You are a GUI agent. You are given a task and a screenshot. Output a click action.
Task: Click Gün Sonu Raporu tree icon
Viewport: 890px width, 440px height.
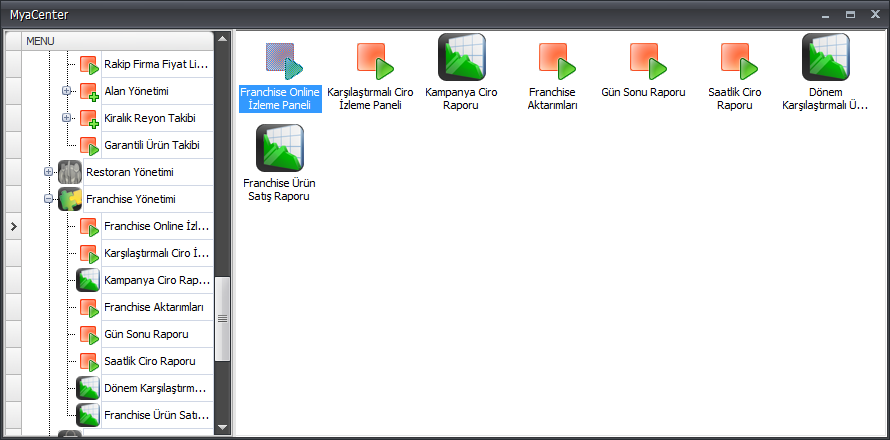coord(89,336)
